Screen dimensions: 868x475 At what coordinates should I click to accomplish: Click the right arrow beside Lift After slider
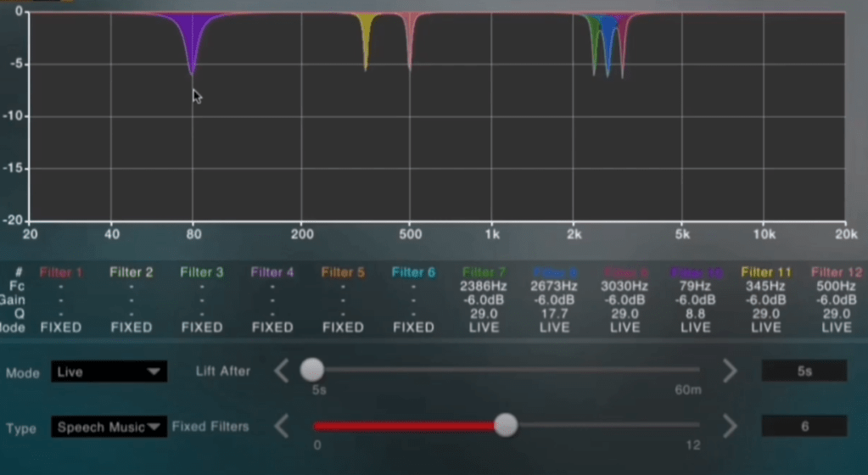pyautogui.click(x=729, y=371)
